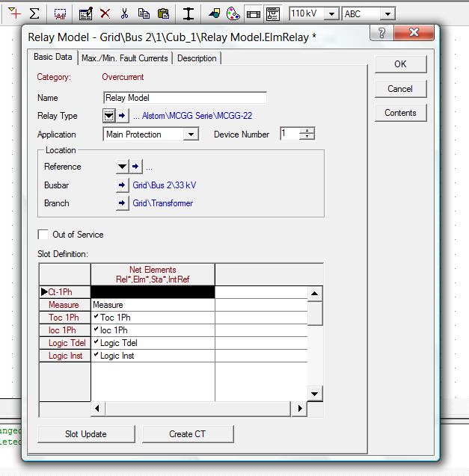The image size is (469, 476).
Task: Click the edit data form toolbar icon
Action: (x=85, y=13)
